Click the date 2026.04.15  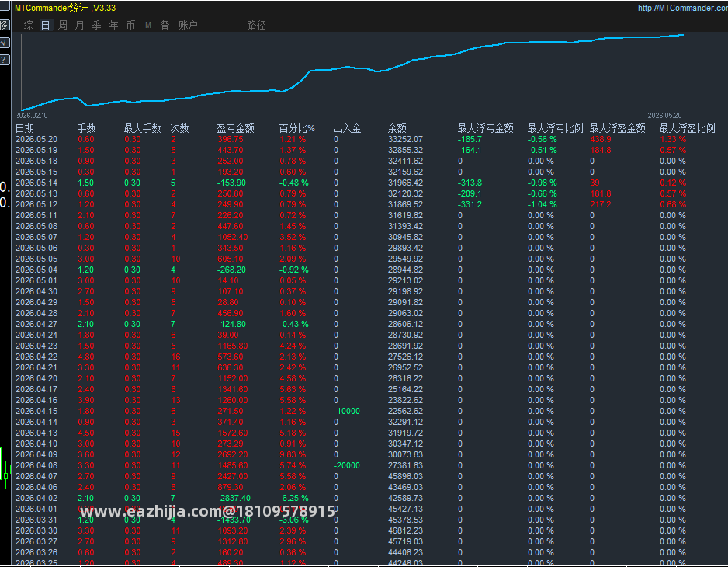[36, 412]
